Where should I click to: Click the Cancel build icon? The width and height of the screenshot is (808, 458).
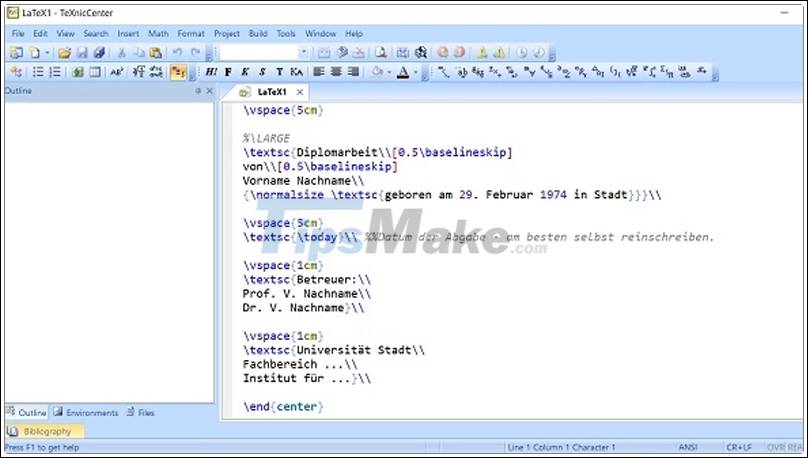coord(359,53)
